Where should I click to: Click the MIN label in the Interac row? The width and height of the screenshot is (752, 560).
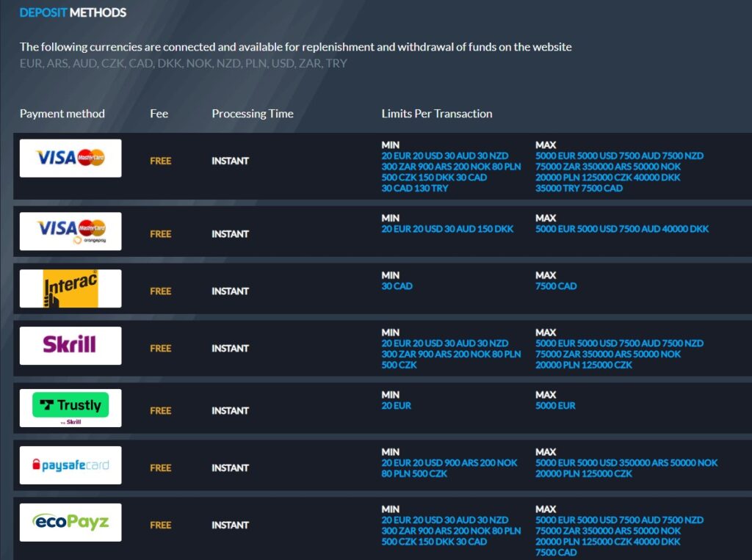pos(391,275)
